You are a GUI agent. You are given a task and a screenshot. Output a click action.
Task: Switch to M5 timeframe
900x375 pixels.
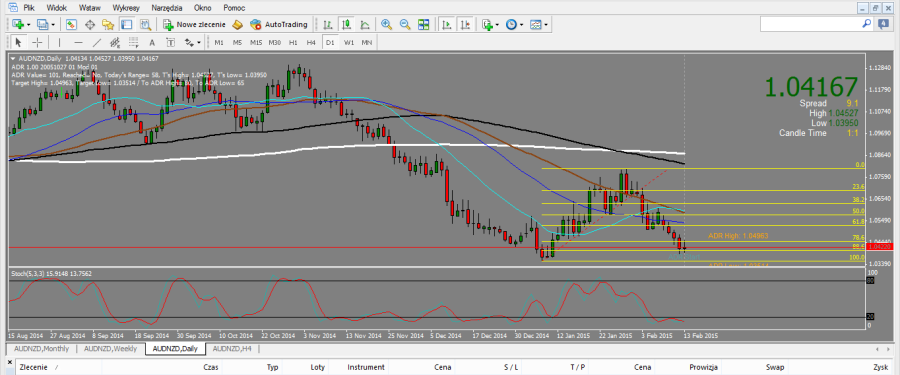(x=237, y=42)
